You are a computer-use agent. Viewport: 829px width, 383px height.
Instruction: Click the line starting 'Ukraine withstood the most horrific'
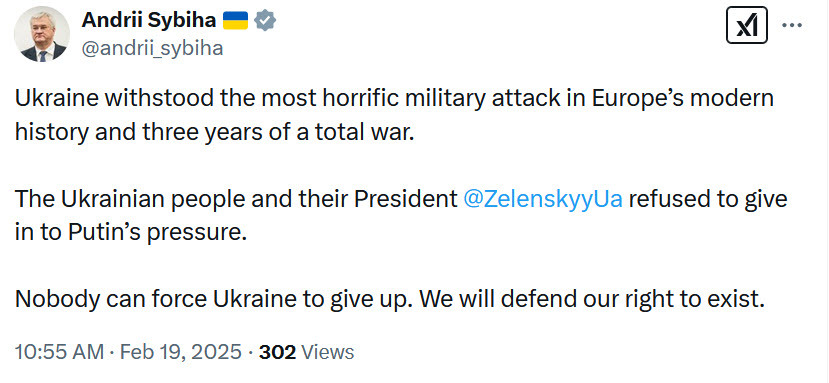tap(394, 99)
